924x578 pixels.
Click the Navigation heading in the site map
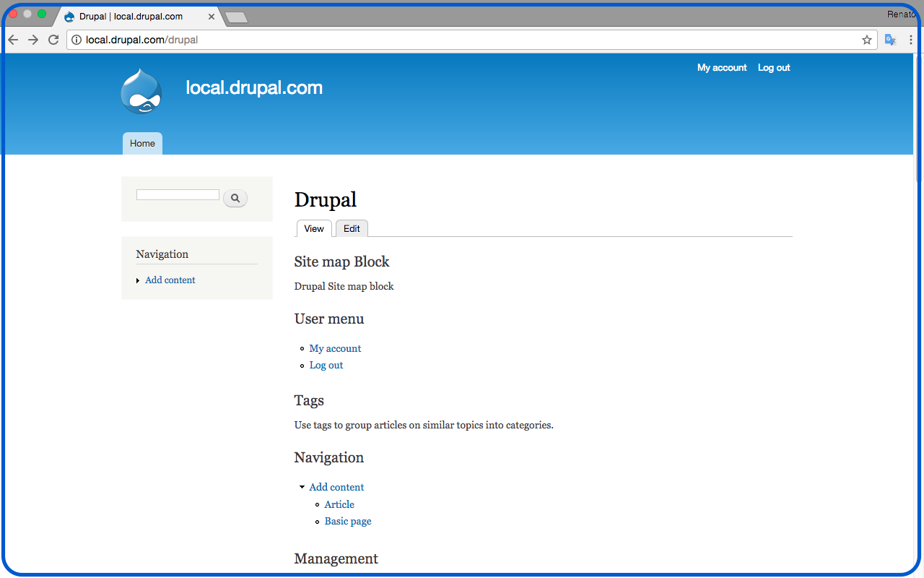329,457
